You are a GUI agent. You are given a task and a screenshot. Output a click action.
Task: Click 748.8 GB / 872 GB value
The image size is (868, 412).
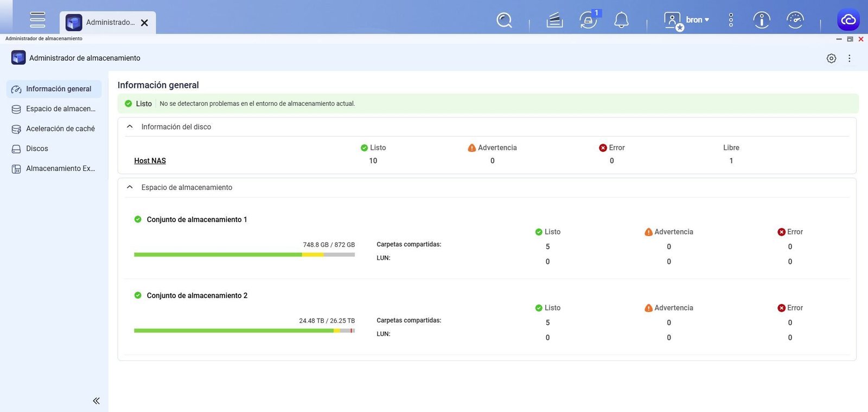329,245
